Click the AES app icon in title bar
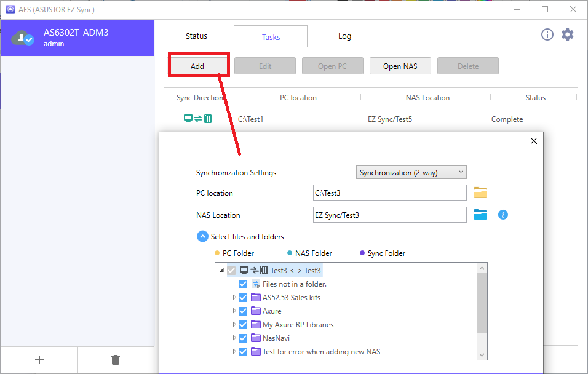588x374 pixels. 10,9
